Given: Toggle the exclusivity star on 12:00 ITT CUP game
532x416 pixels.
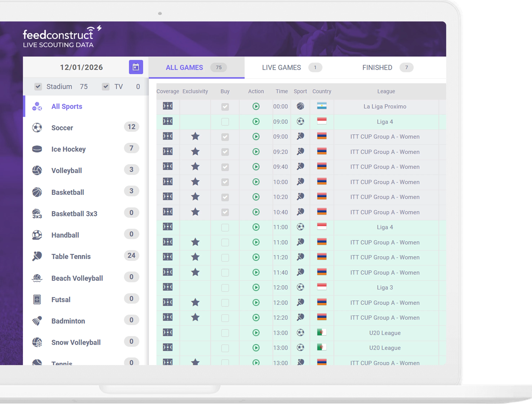Looking at the screenshot, I should 195,303.
